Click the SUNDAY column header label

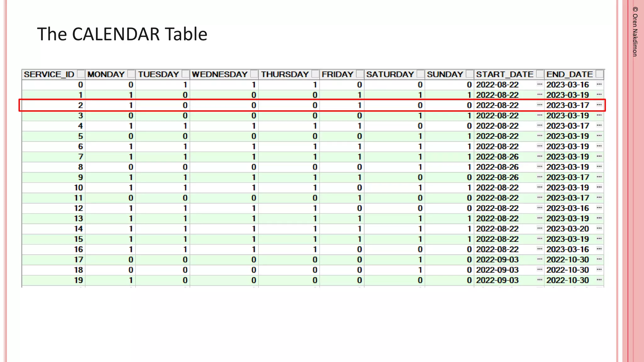pyautogui.click(x=445, y=74)
